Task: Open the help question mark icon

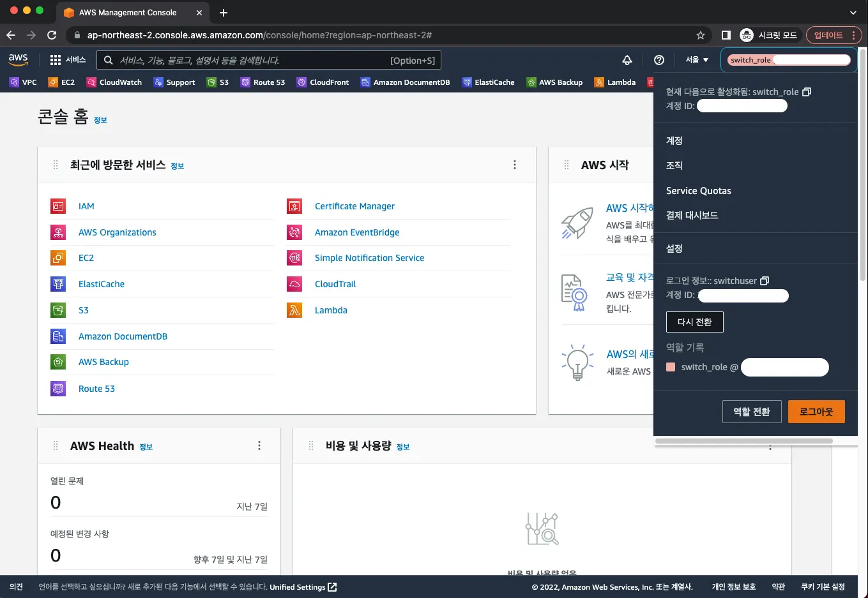Action: [x=659, y=60]
